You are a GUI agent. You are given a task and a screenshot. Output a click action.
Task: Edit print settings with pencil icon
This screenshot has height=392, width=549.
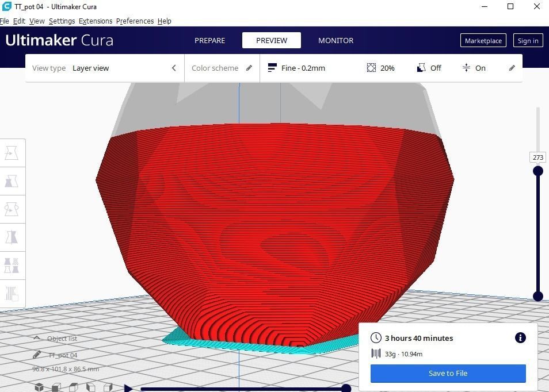click(x=512, y=68)
